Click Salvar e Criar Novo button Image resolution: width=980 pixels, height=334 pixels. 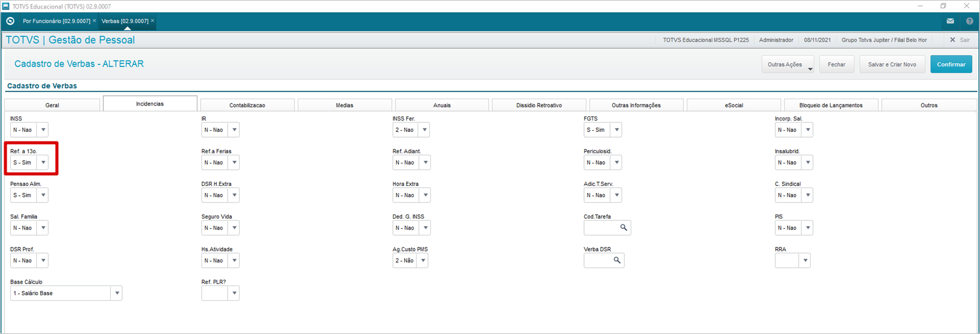click(892, 64)
